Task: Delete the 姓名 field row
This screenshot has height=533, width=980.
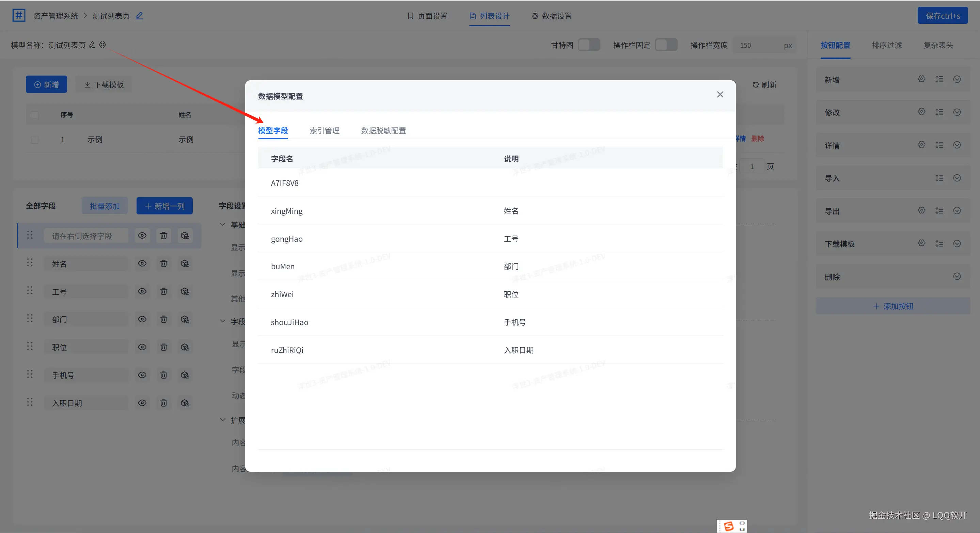Action: click(x=163, y=263)
